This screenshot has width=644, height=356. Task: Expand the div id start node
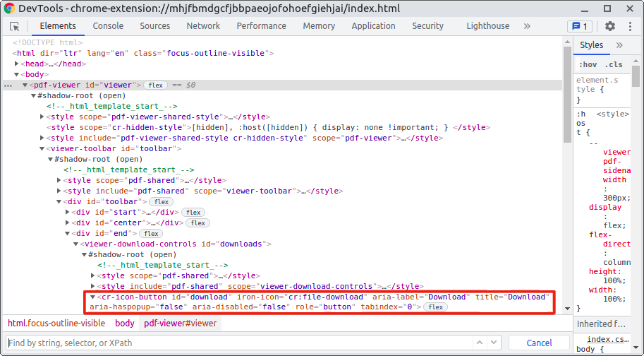tap(67, 212)
